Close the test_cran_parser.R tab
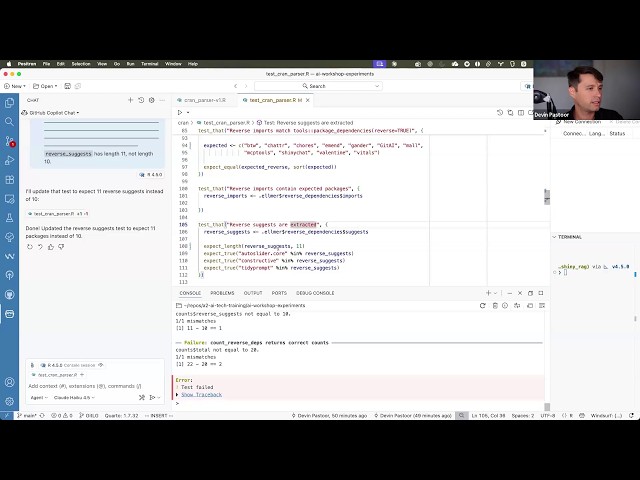The height and width of the screenshot is (480, 640). click(x=308, y=100)
